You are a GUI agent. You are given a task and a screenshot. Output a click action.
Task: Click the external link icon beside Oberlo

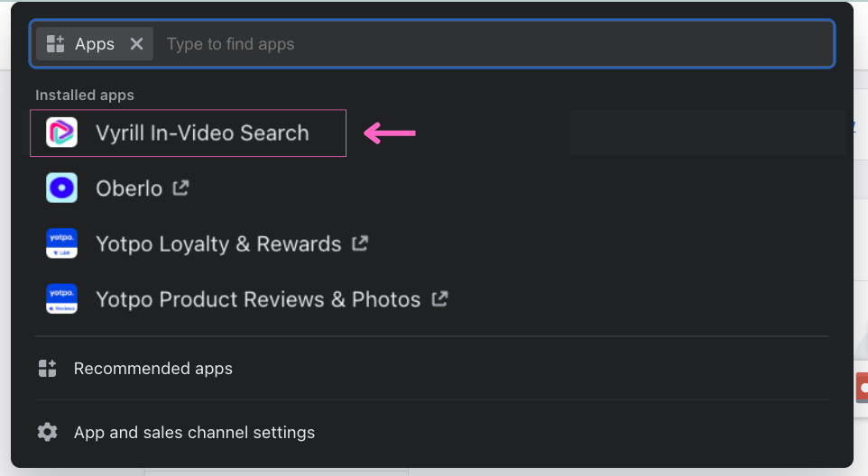180,188
